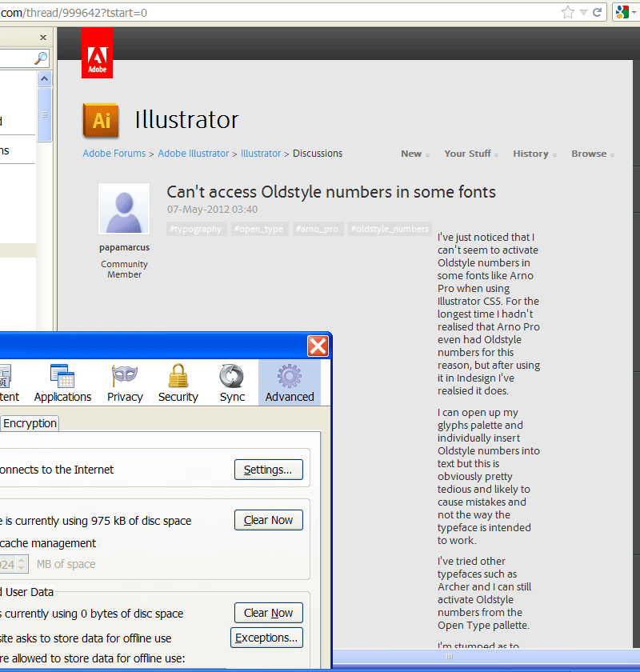Open connection Settings... button
Image resolution: width=640 pixels, height=672 pixels.
click(268, 470)
